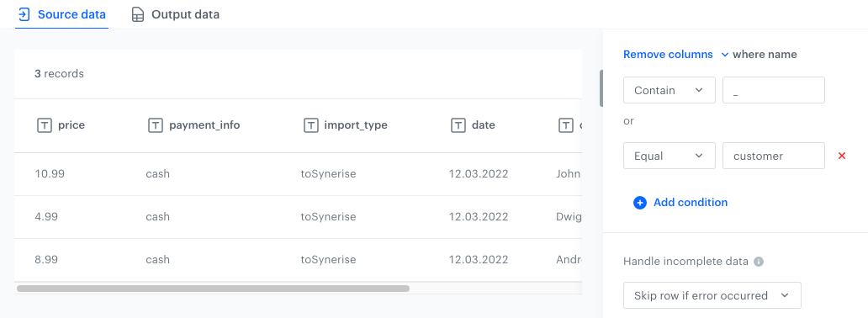Click the toSynerise cell in the 10.99 row
Screen dimensions: 868x318
pos(328,173)
